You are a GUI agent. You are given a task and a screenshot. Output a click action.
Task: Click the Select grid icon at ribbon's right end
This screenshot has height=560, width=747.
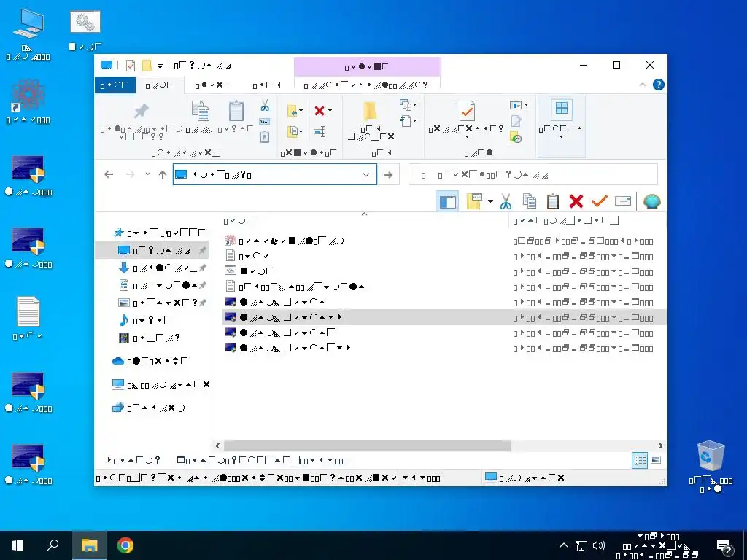(x=561, y=108)
